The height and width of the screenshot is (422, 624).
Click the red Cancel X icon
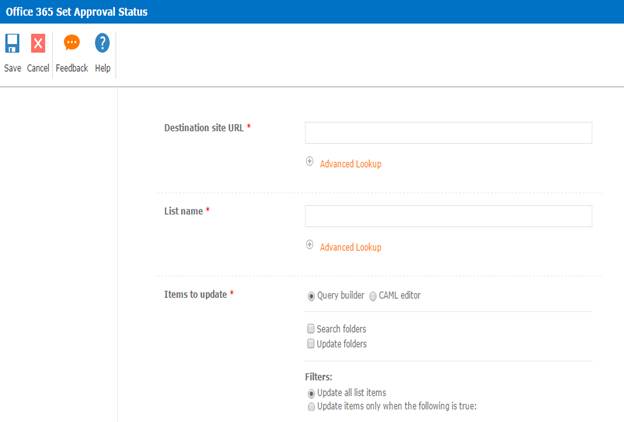[x=38, y=44]
